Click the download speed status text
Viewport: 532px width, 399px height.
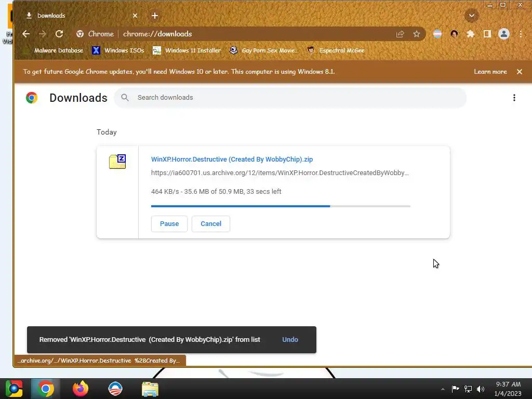coord(216,192)
